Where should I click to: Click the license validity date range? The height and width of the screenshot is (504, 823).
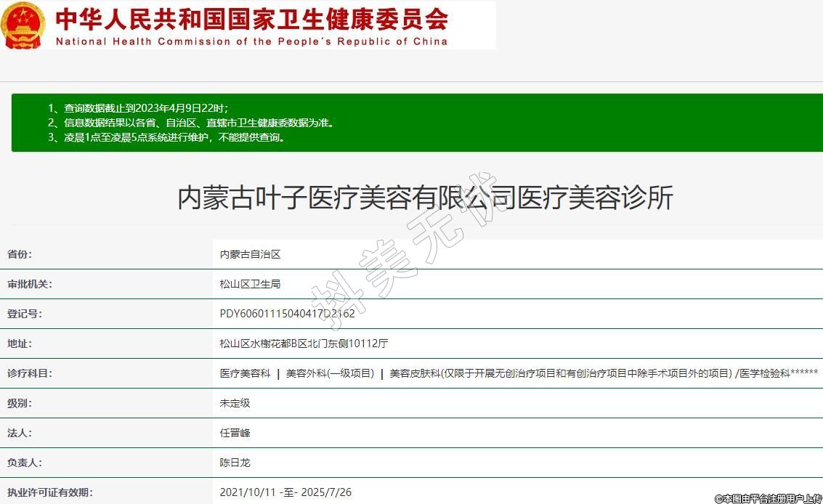285,492
